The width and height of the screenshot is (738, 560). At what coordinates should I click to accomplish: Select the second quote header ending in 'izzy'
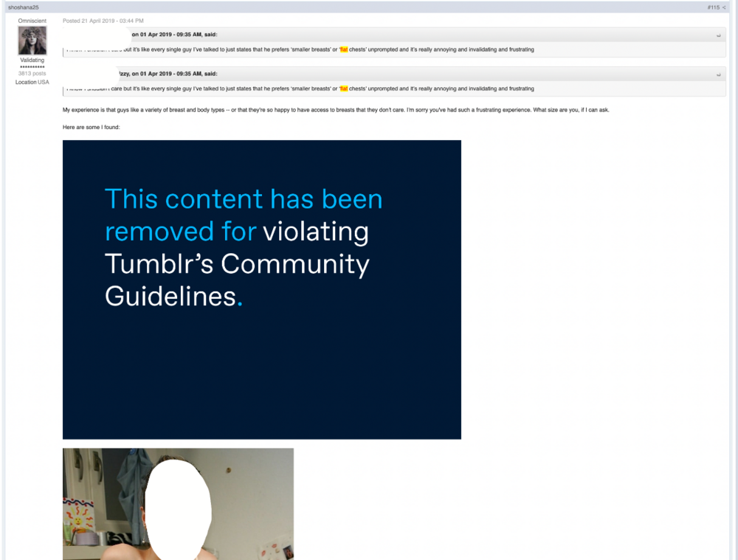click(x=394, y=74)
